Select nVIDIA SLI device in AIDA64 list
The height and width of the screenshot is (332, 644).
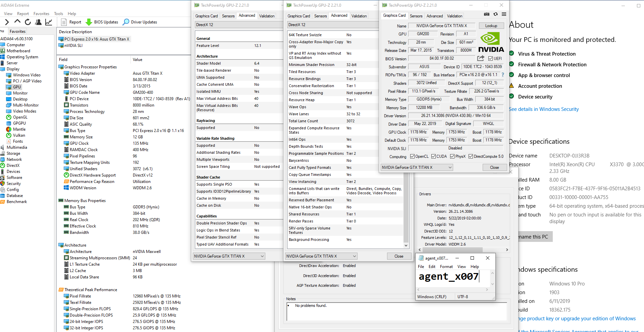tap(73, 46)
